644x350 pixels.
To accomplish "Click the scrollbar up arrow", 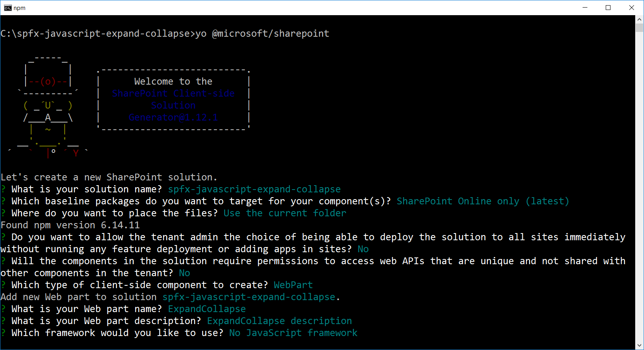I will tap(639, 19).
